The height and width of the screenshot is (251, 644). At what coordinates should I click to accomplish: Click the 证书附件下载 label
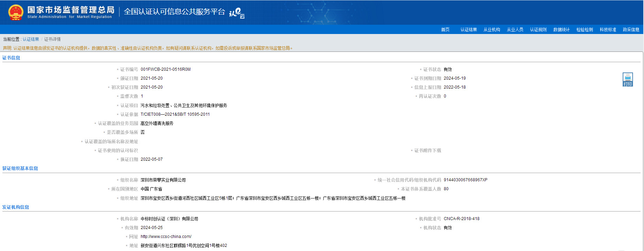[x=428, y=150]
